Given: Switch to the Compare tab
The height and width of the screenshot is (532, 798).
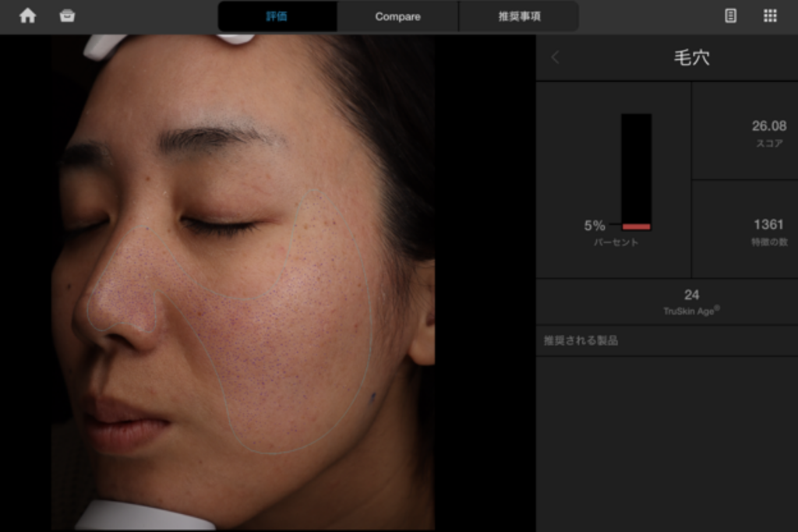Looking at the screenshot, I should [x=397, y=16].
